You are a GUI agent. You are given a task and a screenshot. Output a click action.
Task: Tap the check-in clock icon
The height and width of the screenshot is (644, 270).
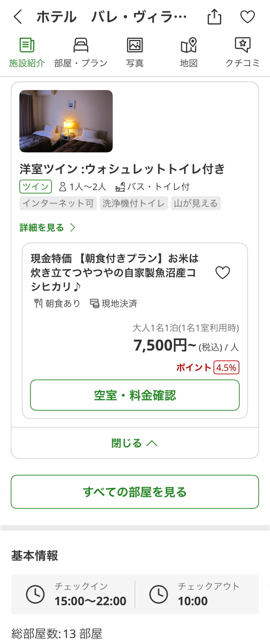(x=35, y=594)
